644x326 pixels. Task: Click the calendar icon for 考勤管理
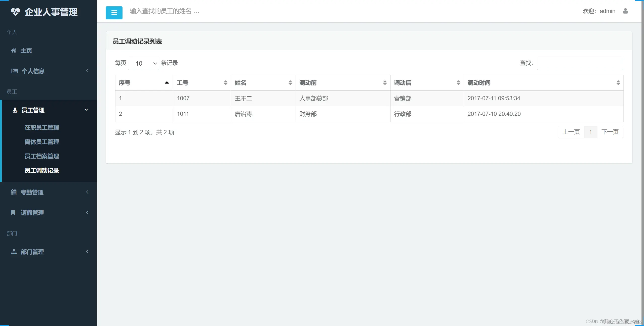coord(14,192)
